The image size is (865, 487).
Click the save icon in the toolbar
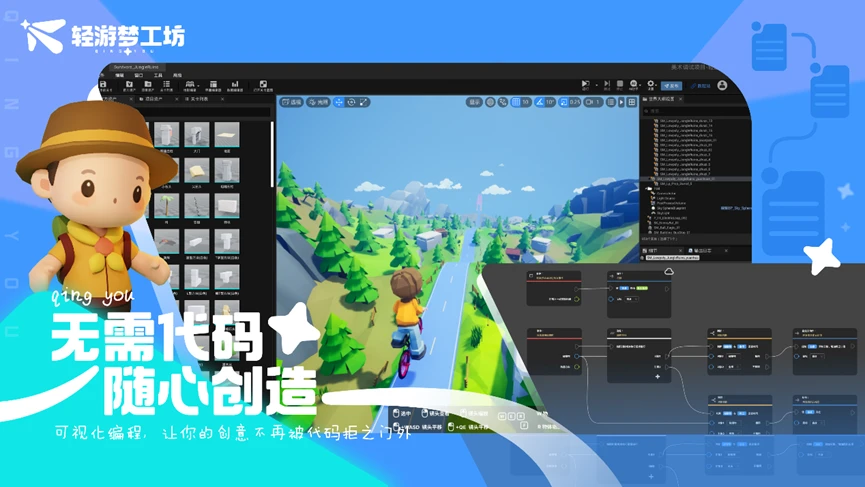pos(103,84)
